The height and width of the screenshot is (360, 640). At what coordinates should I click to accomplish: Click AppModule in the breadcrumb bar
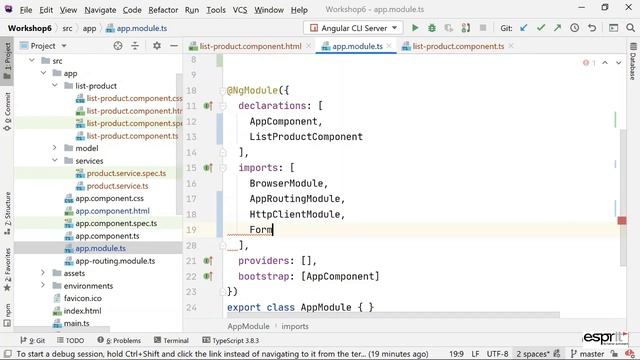point(248,326)
